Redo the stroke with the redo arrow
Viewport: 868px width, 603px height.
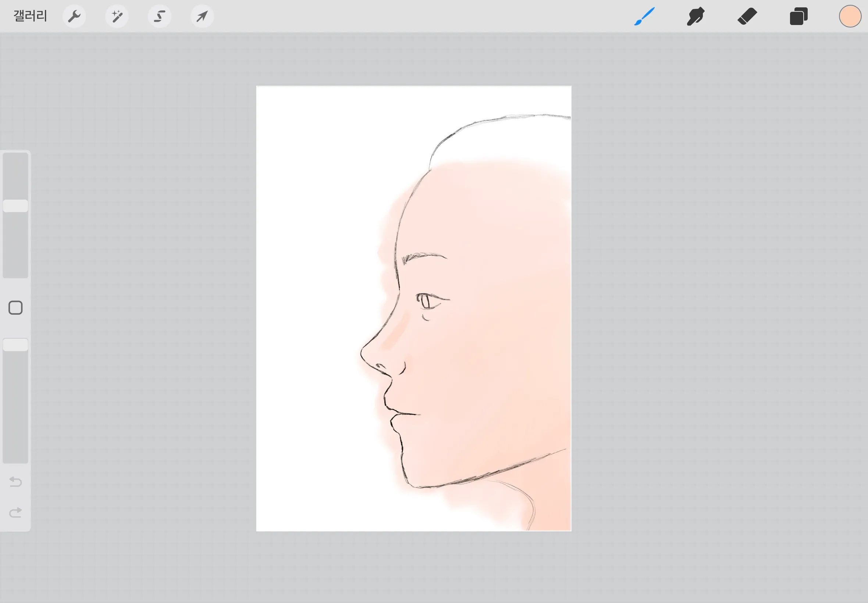(x=15, y=513)
